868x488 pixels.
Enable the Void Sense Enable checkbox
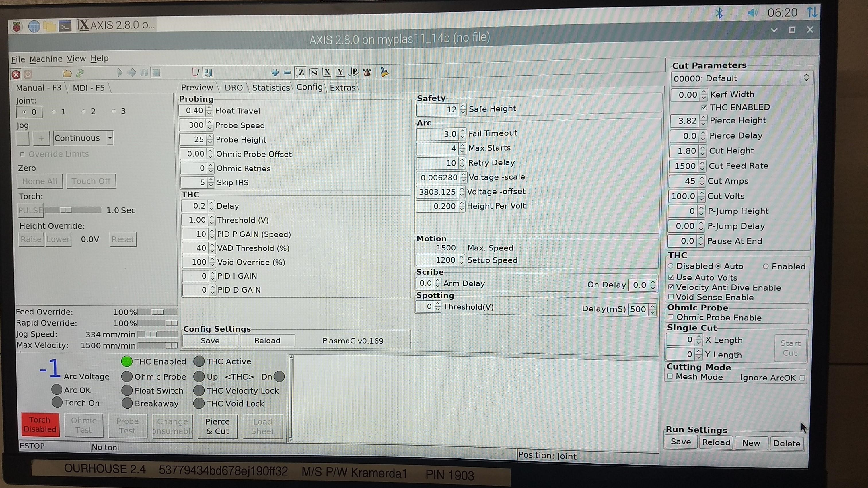[x=671, y=297]
